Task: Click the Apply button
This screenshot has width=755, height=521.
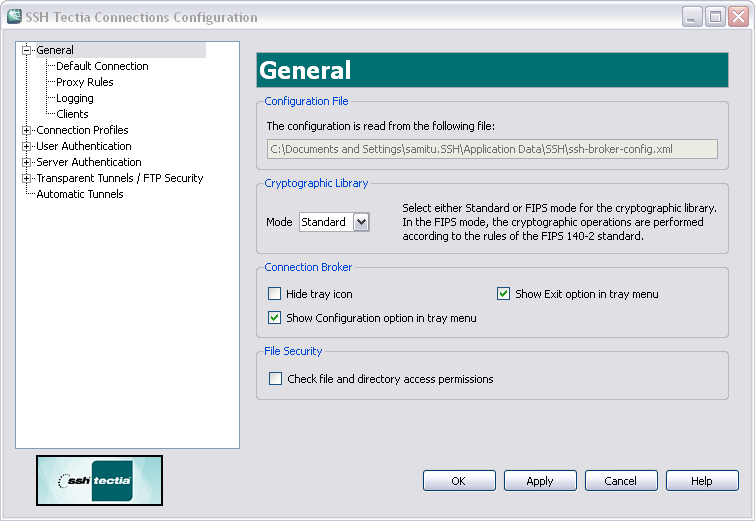Action: click(x=540, y=481)
